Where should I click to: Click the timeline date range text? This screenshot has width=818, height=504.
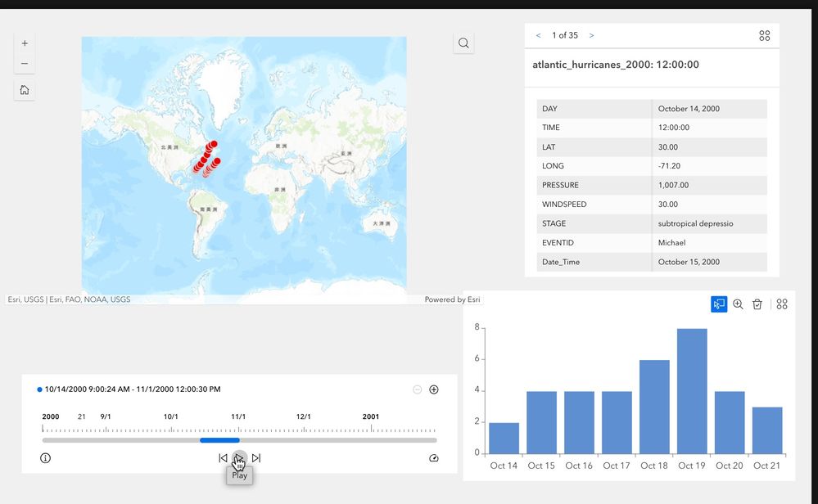[x=133, y=389]
